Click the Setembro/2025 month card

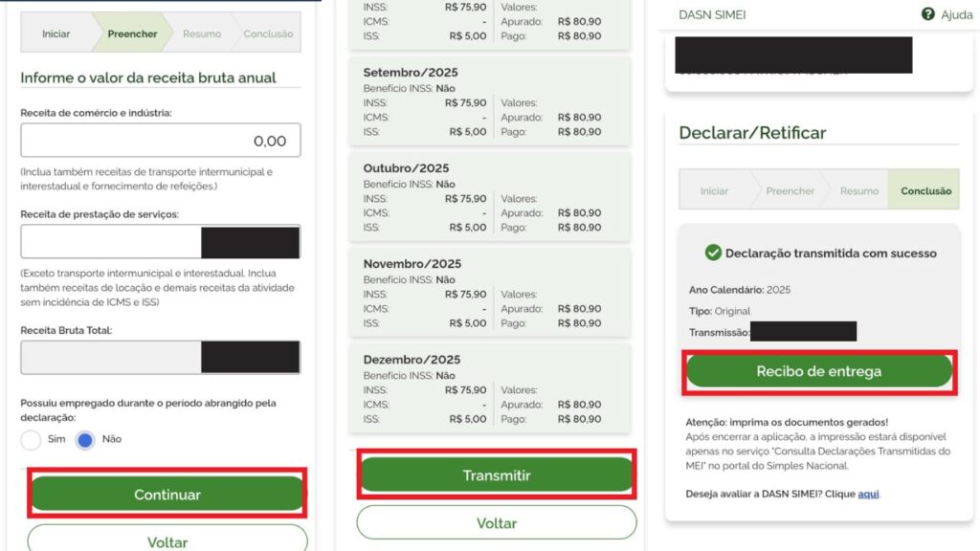(x=496, y=99)
